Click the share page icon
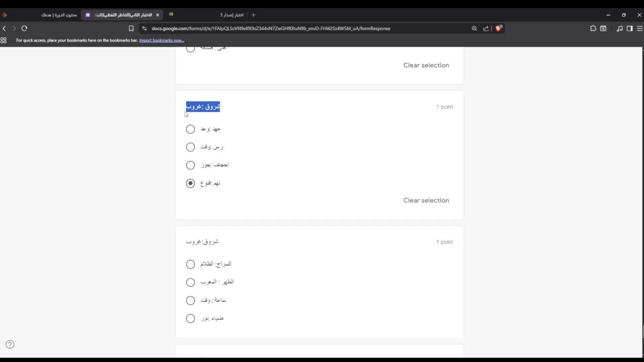 486,29
